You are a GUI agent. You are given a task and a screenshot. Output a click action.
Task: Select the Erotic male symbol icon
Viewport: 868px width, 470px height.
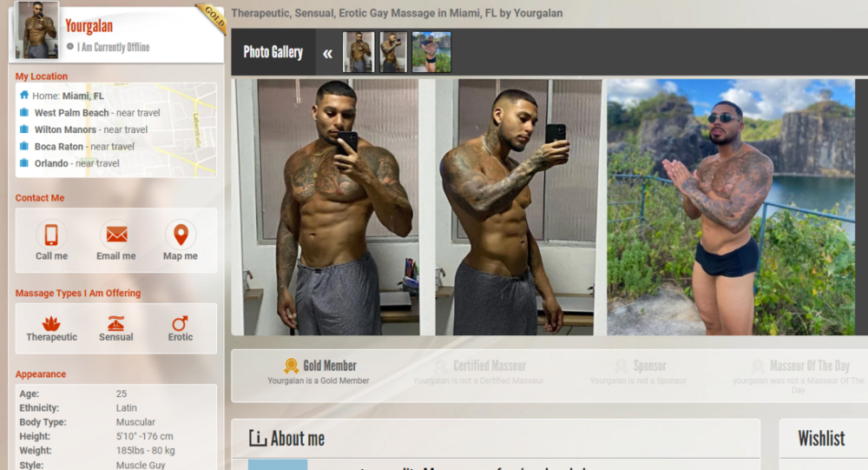tap(180, 323)
